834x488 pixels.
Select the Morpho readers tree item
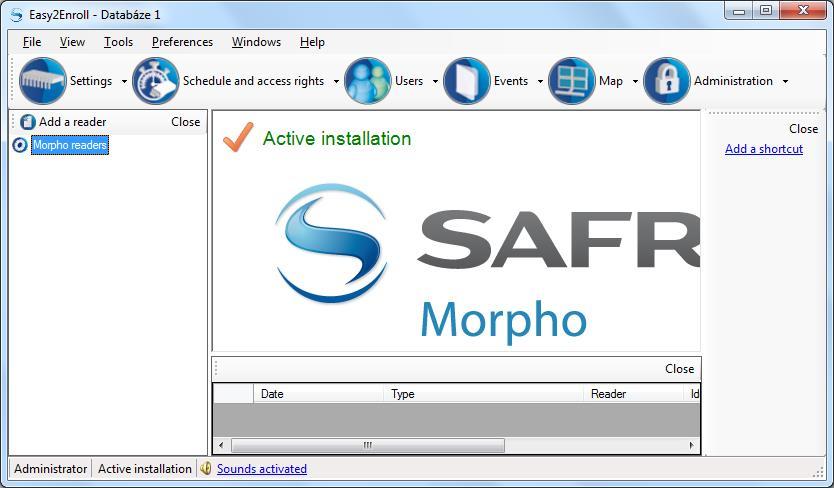click(x=70, y=145)
